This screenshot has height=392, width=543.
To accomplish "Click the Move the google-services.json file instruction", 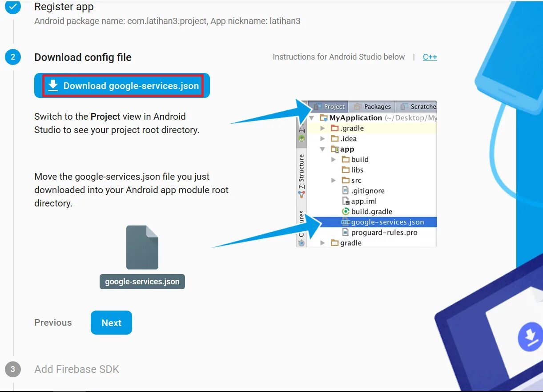I will coord(132,190).
